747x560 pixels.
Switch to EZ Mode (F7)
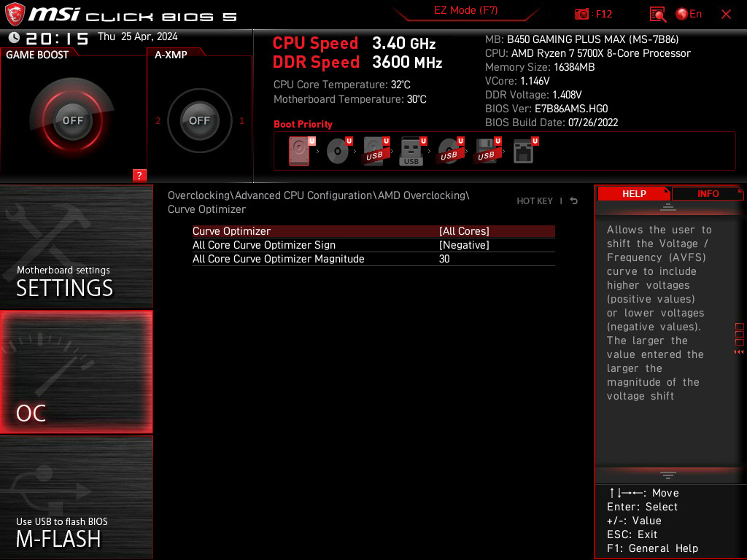point(466,10)
